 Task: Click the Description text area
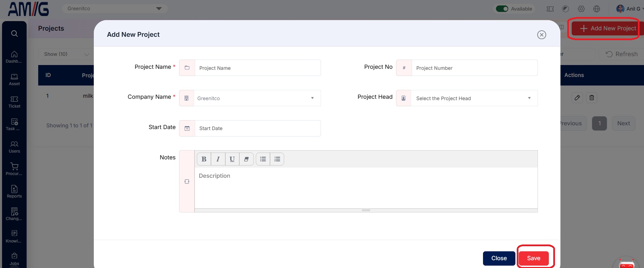point(366,188)
